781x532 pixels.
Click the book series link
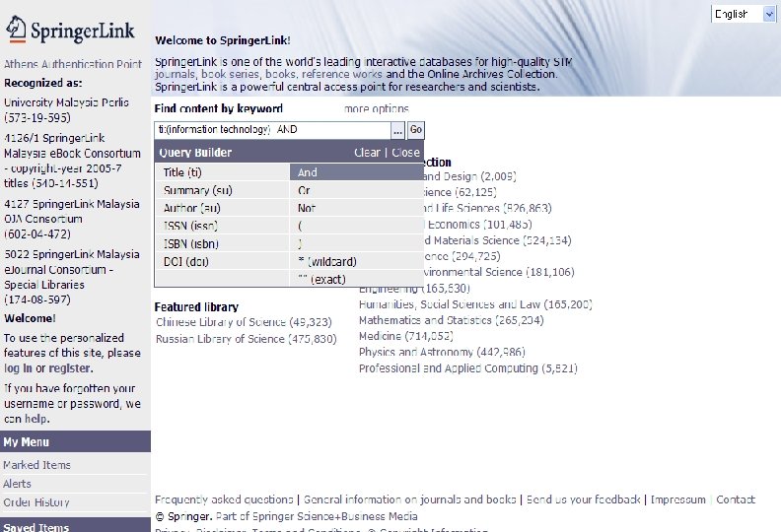(230, 74)
